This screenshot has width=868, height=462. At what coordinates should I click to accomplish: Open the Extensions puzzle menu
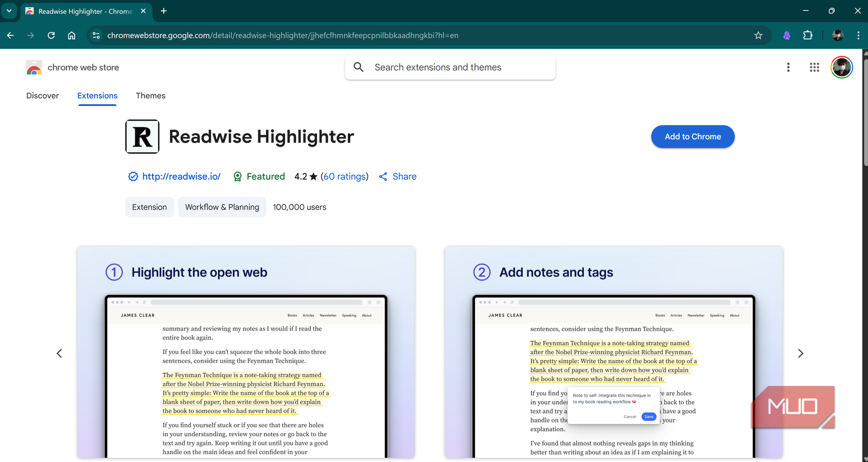click(808, 35)
